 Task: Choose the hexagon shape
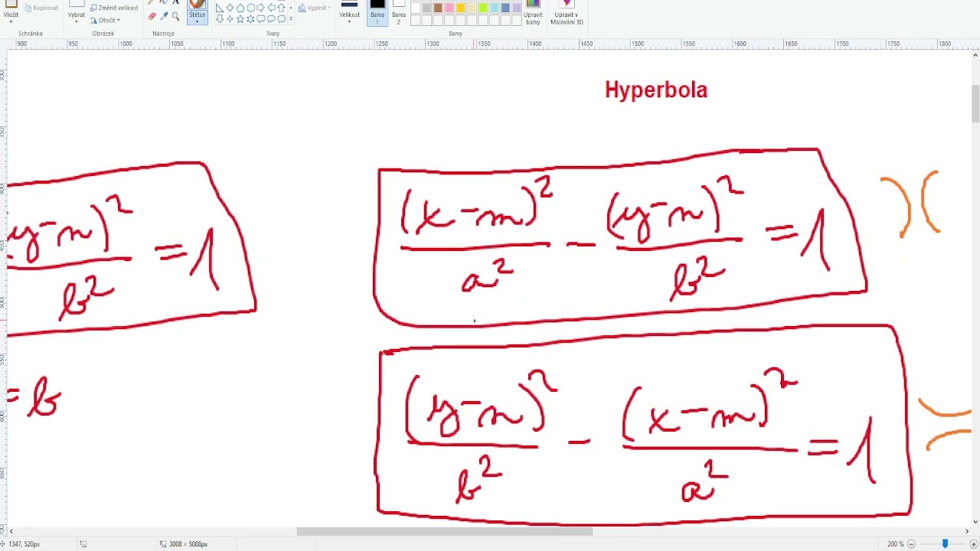[x=251, y=8]
